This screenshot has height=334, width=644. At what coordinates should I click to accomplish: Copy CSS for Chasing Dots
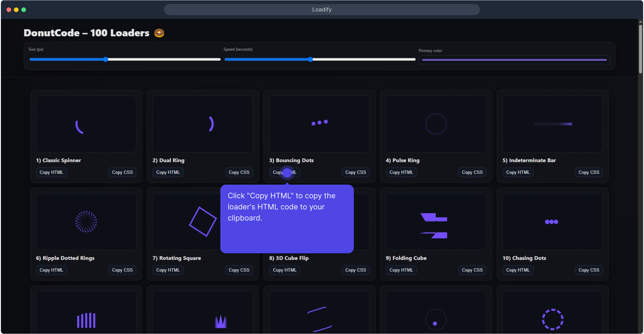coord(589,270)
